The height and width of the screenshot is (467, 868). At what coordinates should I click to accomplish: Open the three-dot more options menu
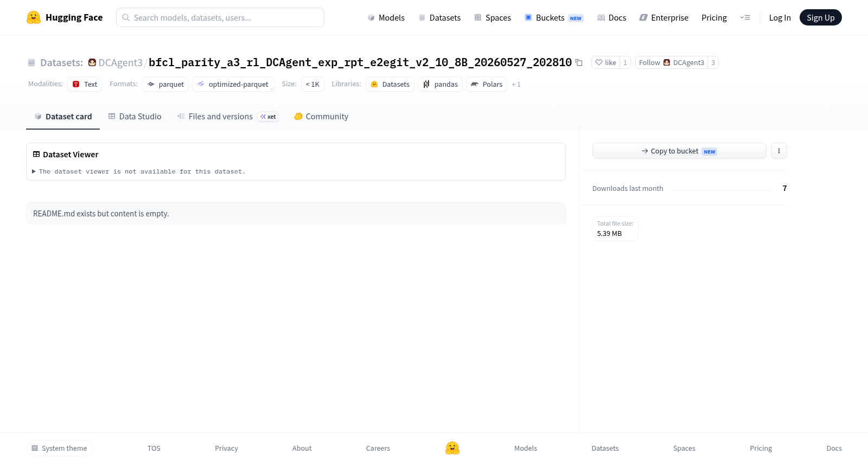click(779, 151)
